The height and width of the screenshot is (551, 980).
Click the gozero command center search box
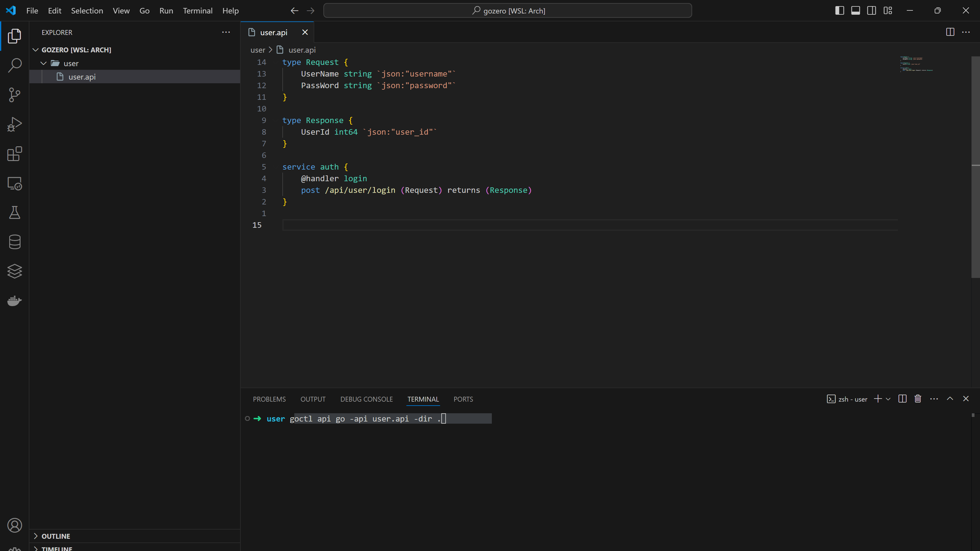507,11
